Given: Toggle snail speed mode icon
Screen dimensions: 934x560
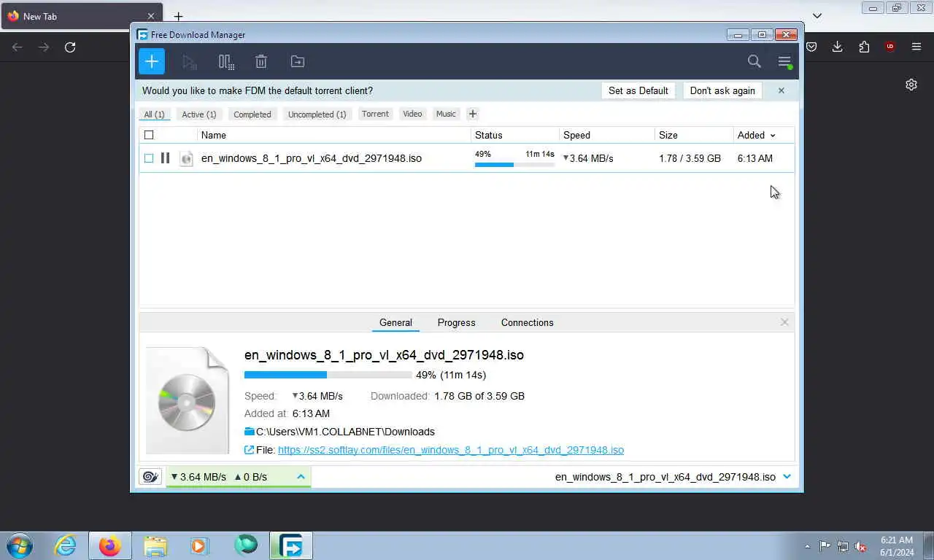Looking at the screenshot, I should coord(150,477).
